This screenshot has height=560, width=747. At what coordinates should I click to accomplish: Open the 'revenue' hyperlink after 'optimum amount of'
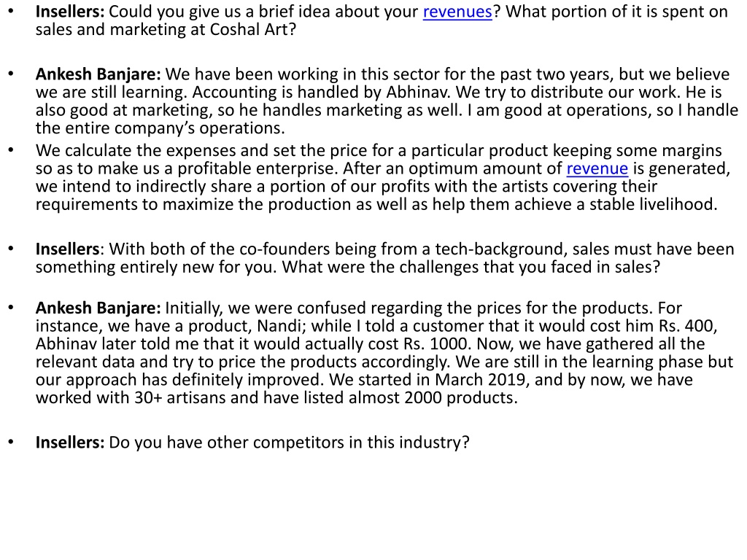pos(597,168)
